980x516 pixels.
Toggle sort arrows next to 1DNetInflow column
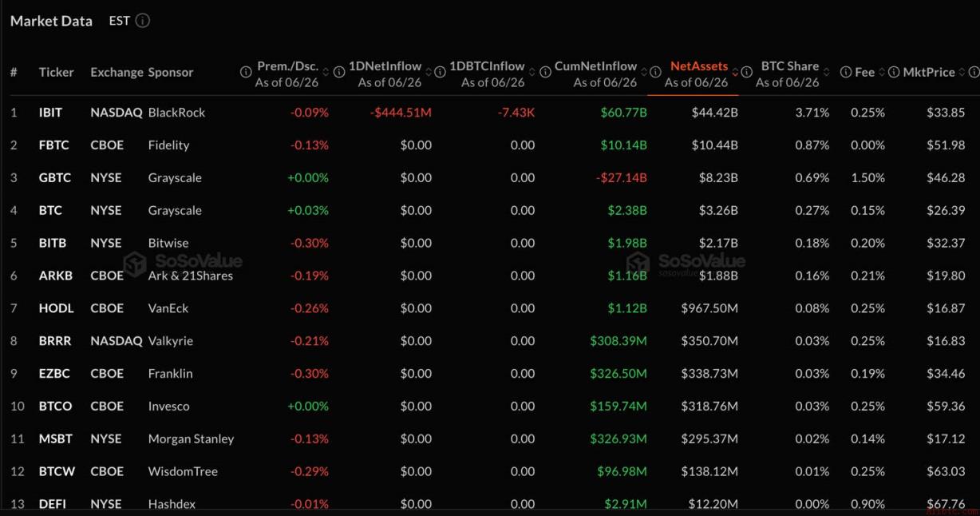tap(429, 72)
